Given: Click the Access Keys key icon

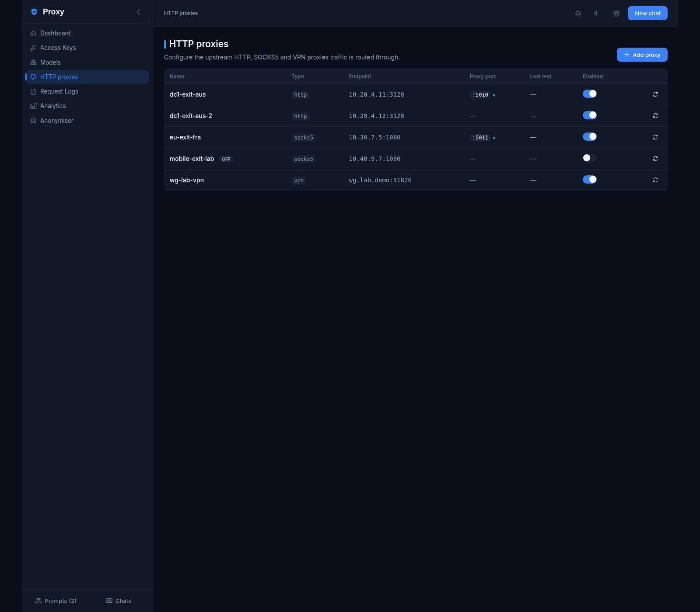Looking at the screenshot, I should click(x=33, y=48).
